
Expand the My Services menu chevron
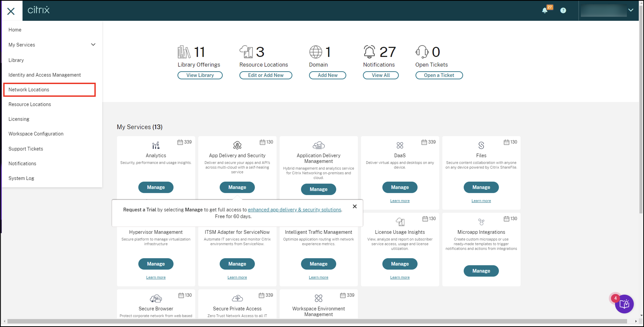pyautogui.click(x=93, y=45)
